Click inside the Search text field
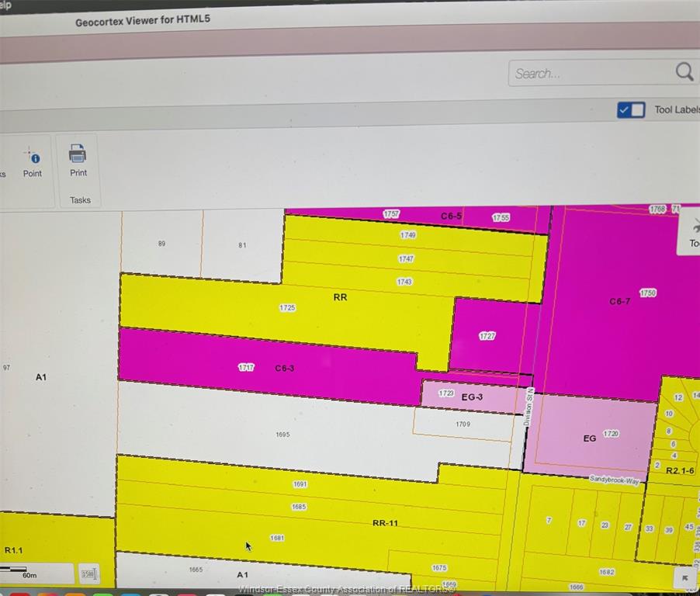700x596 pixels. (x=590, y=74)
